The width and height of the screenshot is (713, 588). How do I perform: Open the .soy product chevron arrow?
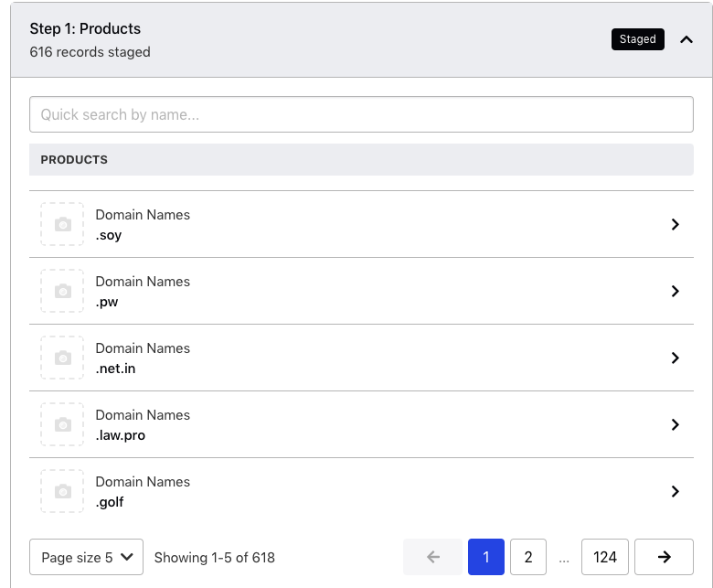click(675, 224)
